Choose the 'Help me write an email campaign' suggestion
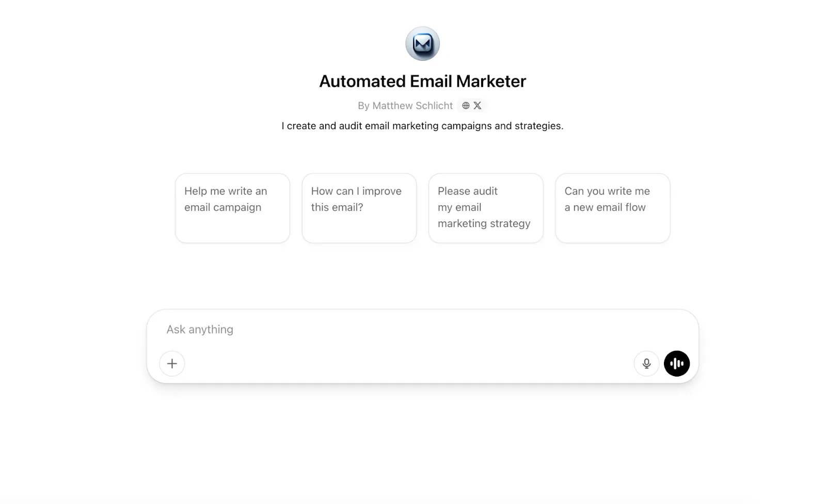826x504 pixels. pos(232,207)
